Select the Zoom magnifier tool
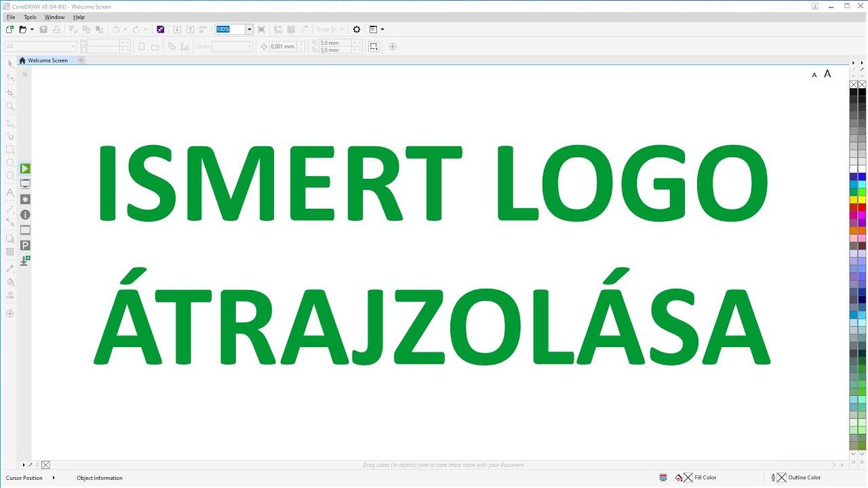This screenshot has height=488, width=868. tap(10, 106)
